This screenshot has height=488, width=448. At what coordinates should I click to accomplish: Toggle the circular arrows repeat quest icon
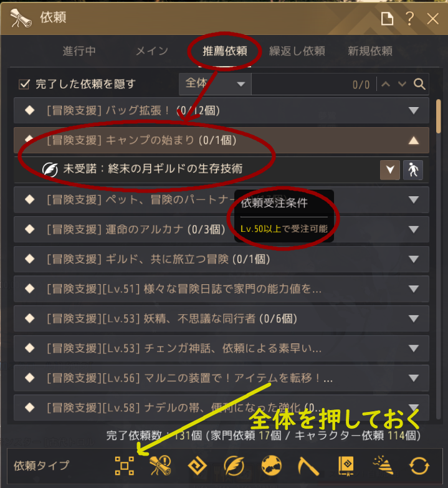click(x=419, y=466)
